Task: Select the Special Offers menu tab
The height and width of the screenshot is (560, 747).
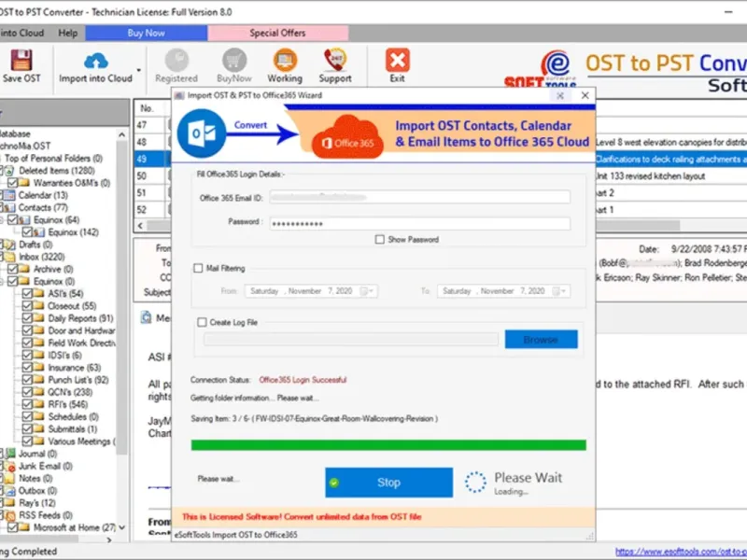Action: tap(277, 33)
